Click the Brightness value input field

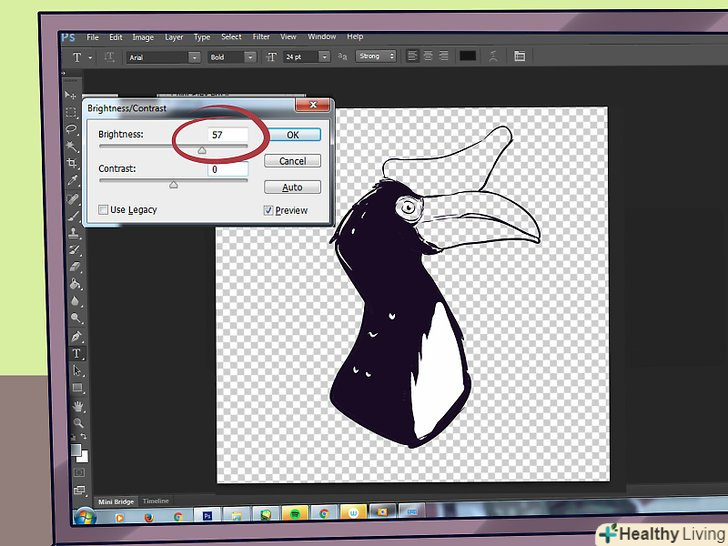227,133
